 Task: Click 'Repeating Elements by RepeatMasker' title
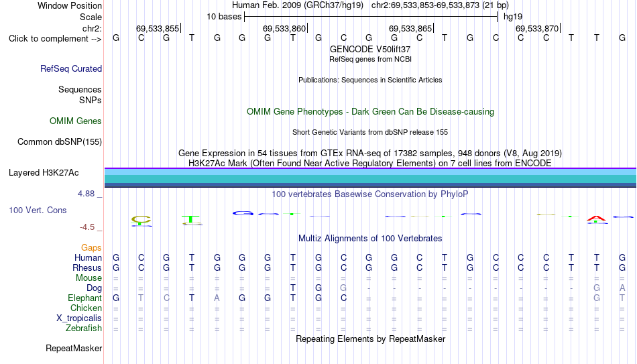coord(370,339)
